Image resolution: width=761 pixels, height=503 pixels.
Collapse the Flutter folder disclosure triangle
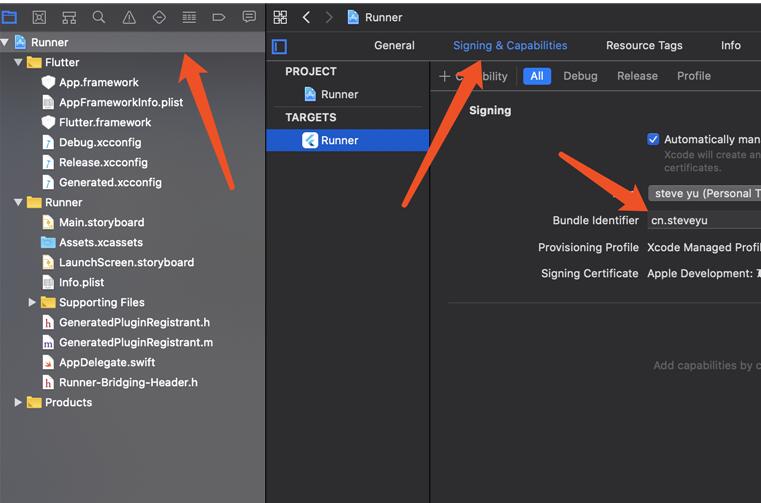click(18, 62)
